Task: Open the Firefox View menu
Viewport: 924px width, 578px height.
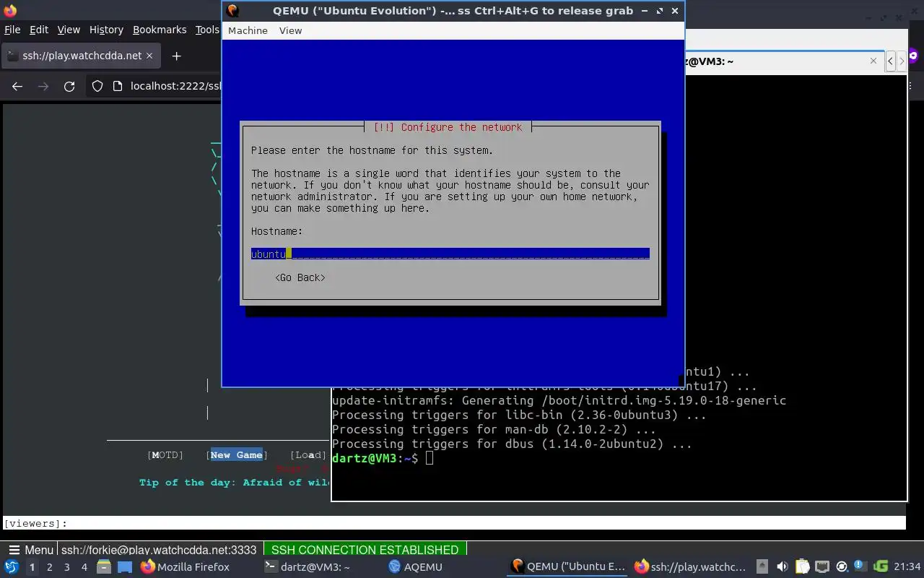Action: point(69,30)
